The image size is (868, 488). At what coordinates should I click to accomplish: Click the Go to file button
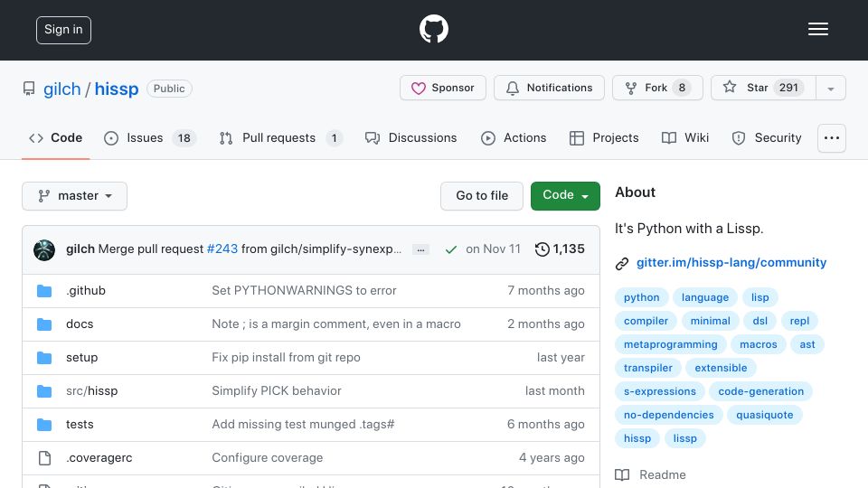coord(482,196)
